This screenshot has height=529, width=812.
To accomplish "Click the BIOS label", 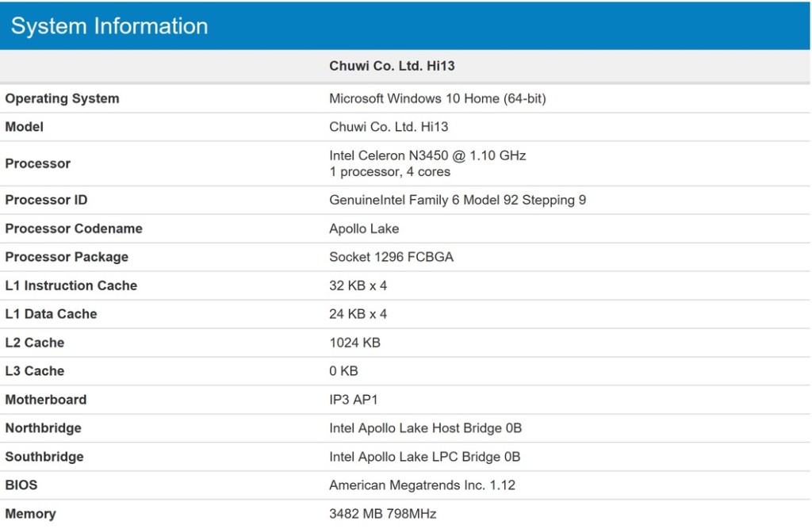I will coord(21,485).
